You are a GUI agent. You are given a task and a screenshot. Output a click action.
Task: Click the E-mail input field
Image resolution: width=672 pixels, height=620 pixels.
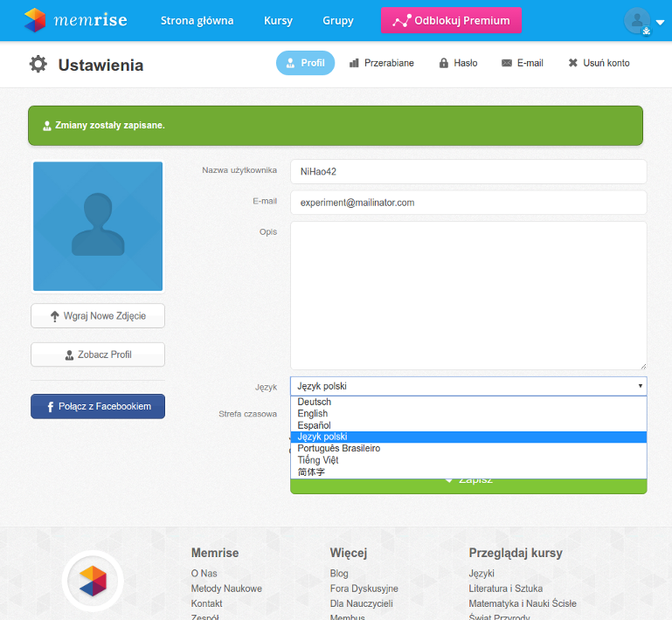pyautogui.click(x=468, y=203)
